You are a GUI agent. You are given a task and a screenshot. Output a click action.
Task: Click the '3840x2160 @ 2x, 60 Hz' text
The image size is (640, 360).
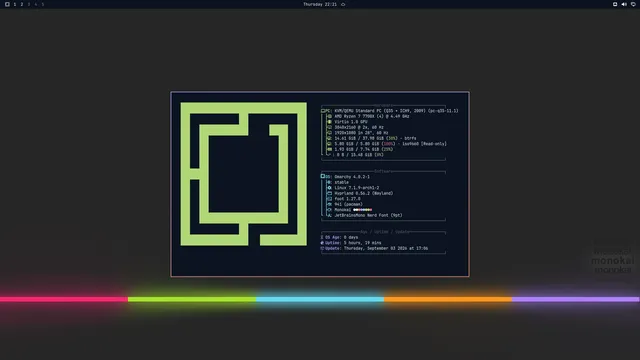point(359,127)
